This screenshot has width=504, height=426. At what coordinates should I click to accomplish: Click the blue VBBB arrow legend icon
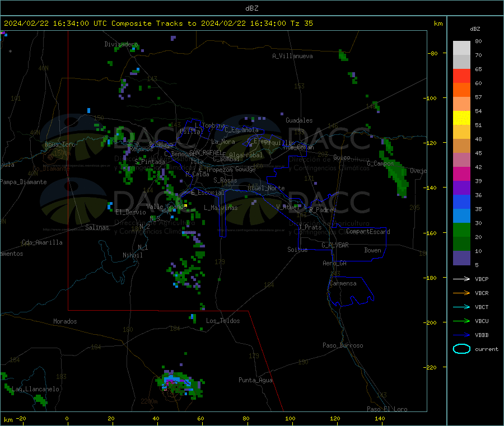[x=461, y=335]
